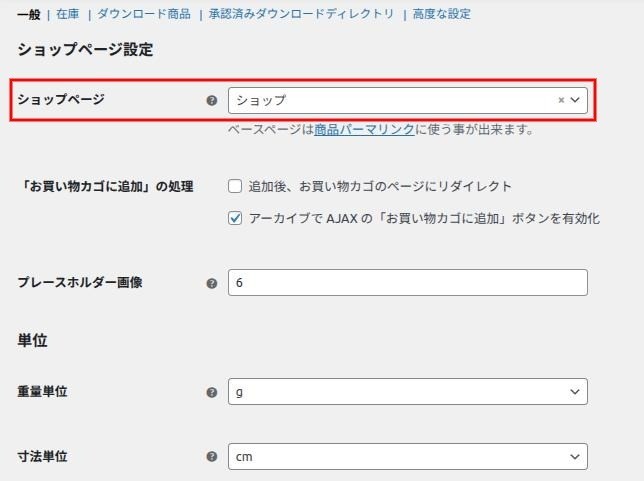Open the 高度な設定 tab
This screenshot has width=644, height=481.
(x=441, y=14)
